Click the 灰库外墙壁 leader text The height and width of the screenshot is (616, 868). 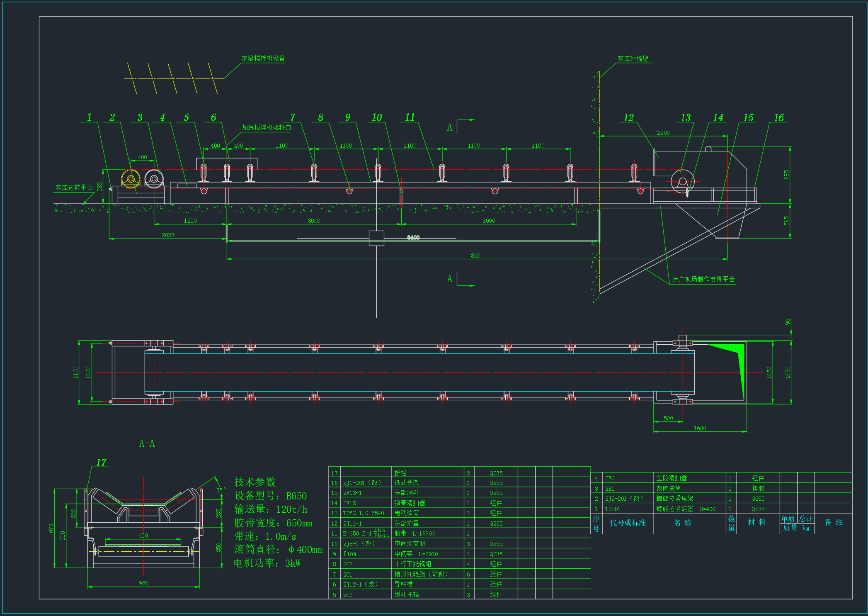pyautogui.click(x=633, y=59)
